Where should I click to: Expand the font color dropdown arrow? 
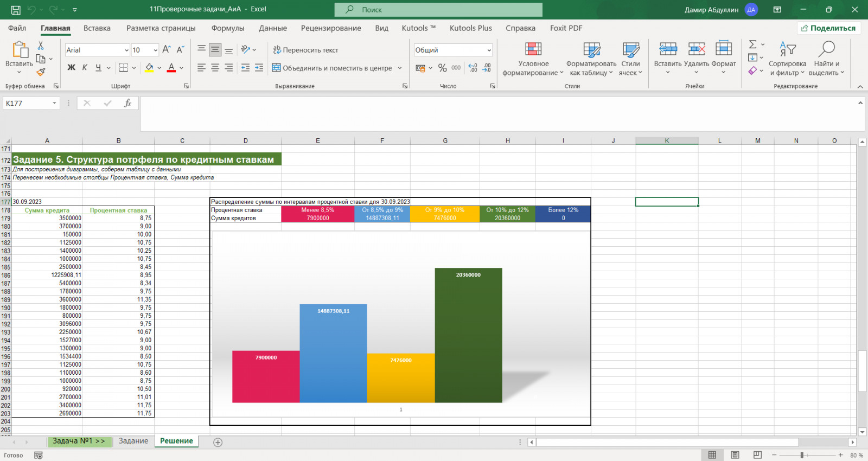point(182,68)
